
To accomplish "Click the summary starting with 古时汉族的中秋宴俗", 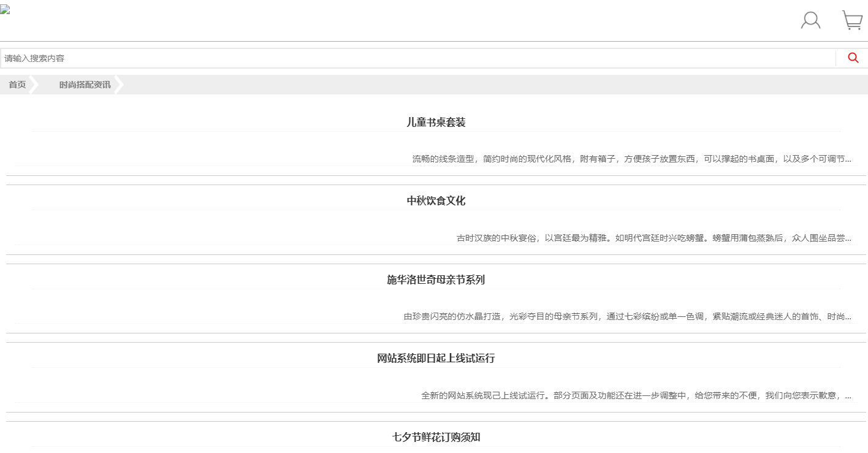I will 651,238.
